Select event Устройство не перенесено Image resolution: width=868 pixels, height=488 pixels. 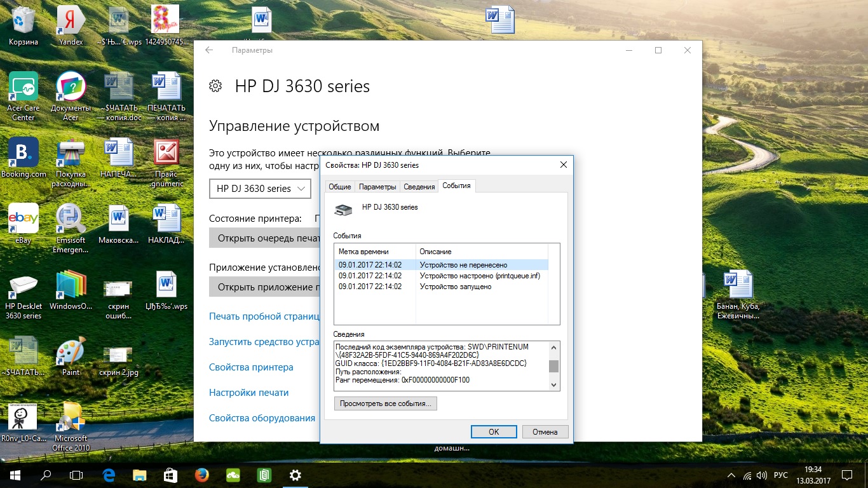click(x=441, y=265)
